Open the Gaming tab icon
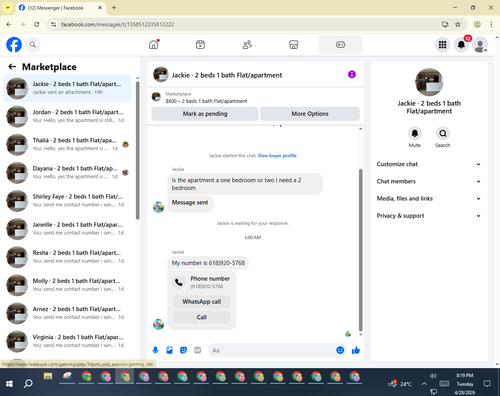 (340, 44)
